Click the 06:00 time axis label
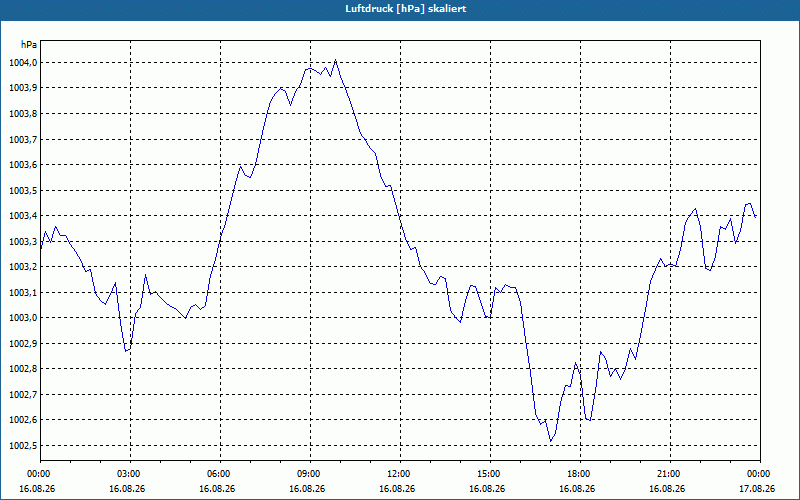 point(220,474)
